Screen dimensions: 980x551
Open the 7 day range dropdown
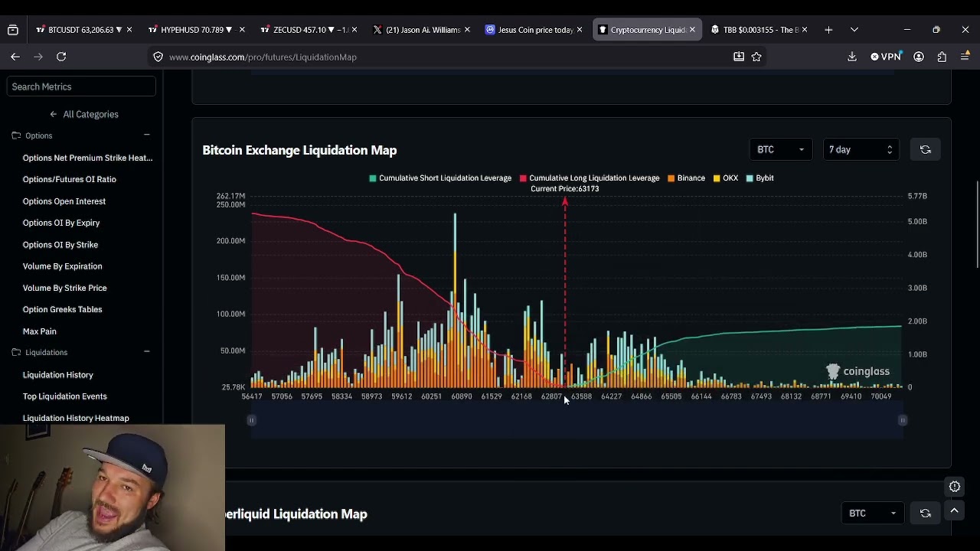tap(861, 150)
